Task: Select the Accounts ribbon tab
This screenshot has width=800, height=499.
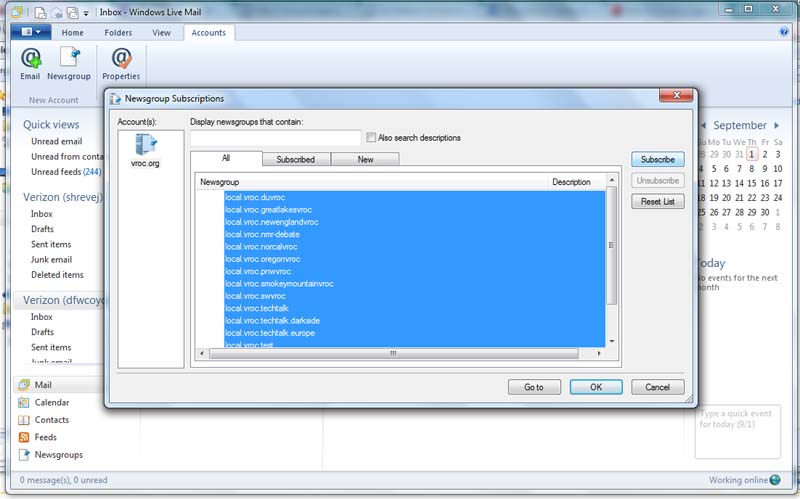Action: (208, 33)
